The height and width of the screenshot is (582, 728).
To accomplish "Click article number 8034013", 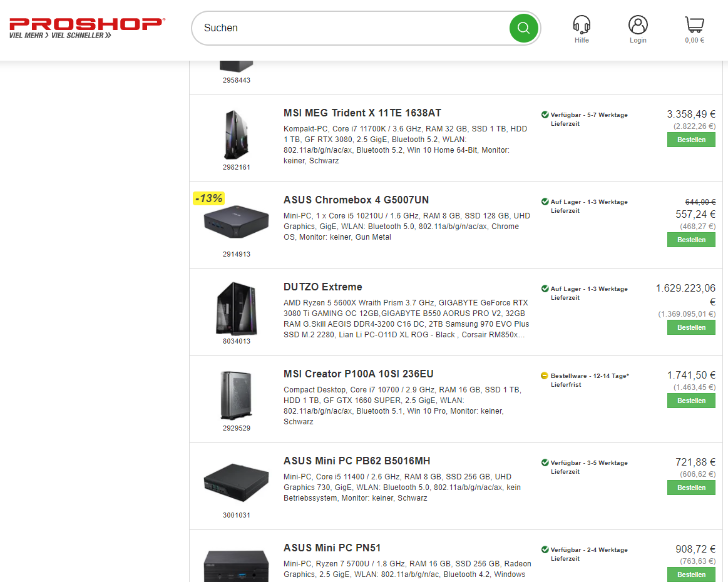I will pos(237,341).
